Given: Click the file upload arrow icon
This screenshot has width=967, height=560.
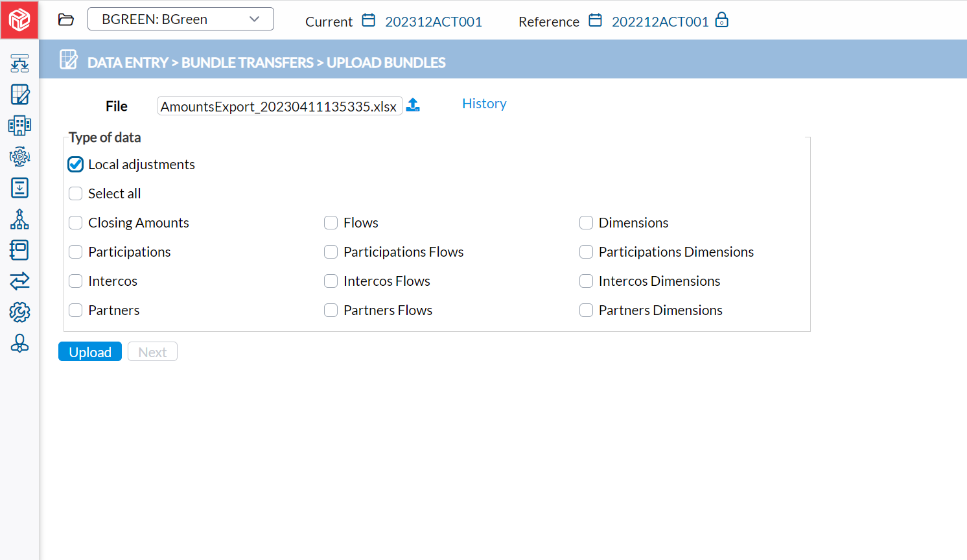Looking at the screenshot, I should [x=413, y=105].
